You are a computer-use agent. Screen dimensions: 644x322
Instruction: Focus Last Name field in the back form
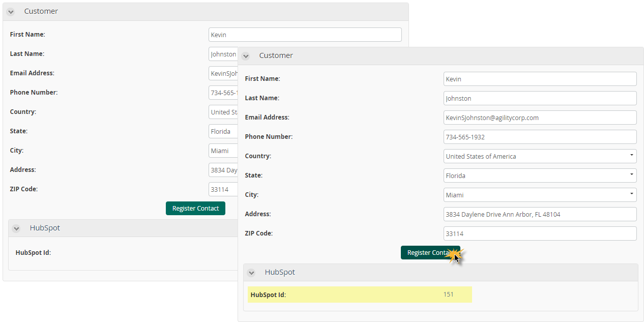tap(223, 54)
